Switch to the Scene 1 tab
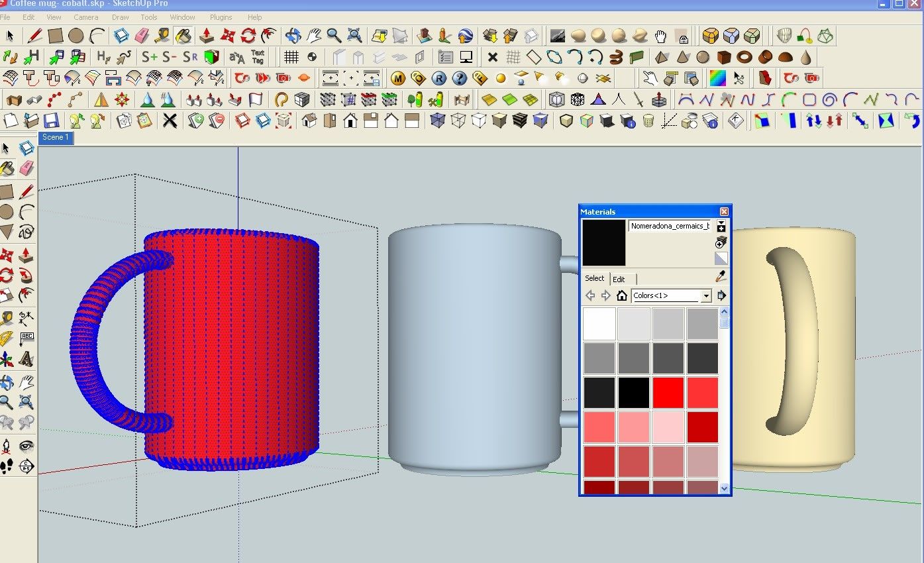This screenshot has height=563, width=924. tap(56, 138)
